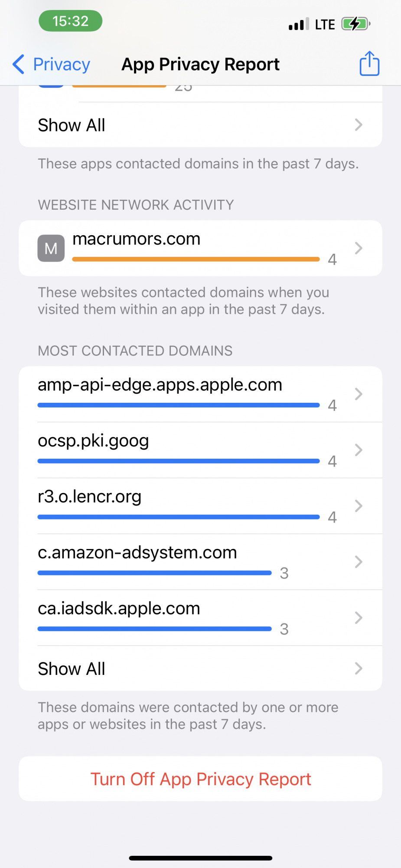Turn Off App Privacy Report
This screenshot has width=401, height=868.
(200, 779)
